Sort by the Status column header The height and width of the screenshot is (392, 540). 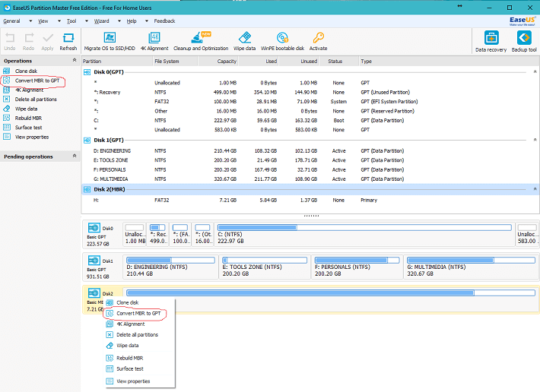coord(338,62)
